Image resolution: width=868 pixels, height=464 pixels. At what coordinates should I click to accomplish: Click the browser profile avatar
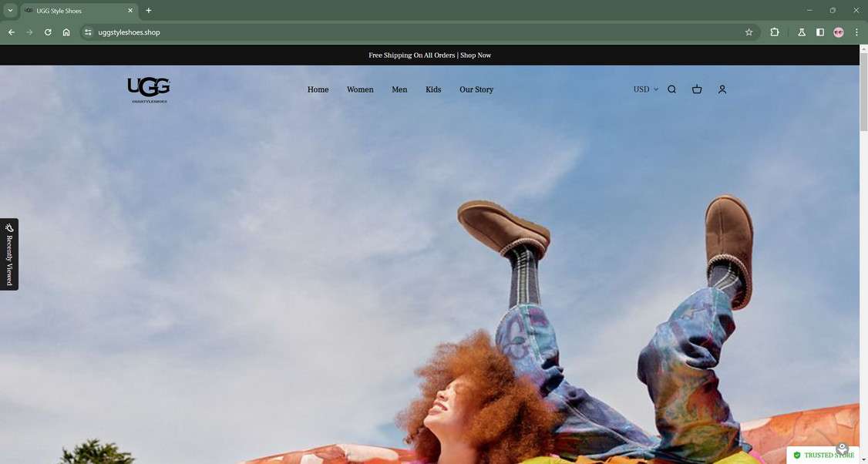coord(839,32)
